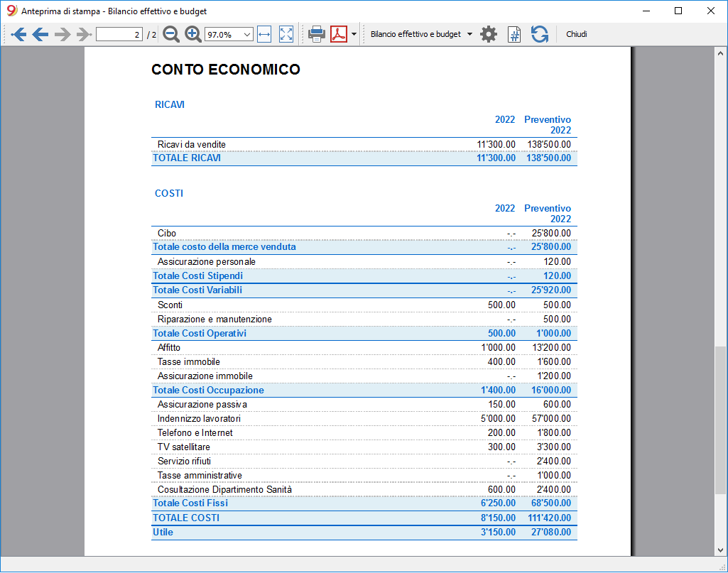Click 'TV satellitare' row label
The height and width of the screenshot is (573, 728).
pos(183,447)
